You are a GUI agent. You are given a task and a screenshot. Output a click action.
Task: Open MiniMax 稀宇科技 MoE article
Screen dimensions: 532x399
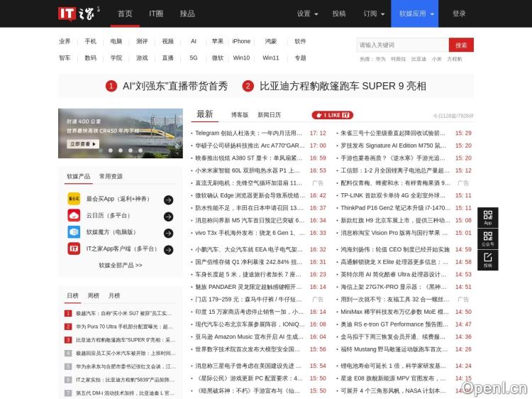394,312
